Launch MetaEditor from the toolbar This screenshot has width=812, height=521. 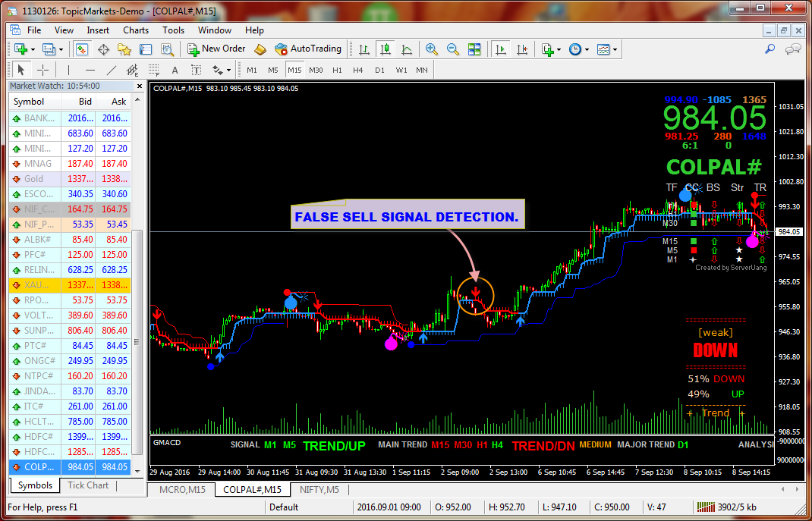pyautogui.click(x=260, y=49)
